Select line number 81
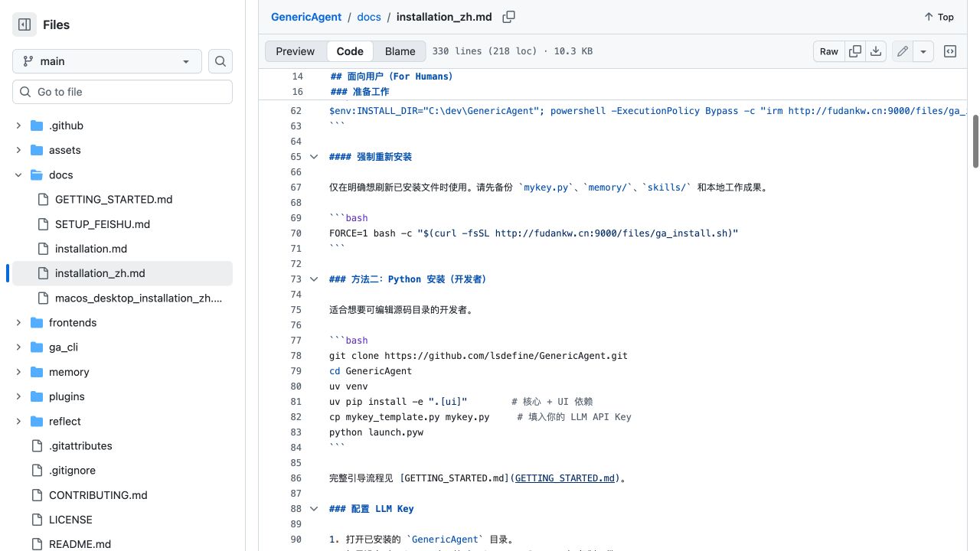Screen dimensions: 980x551 pyautogui.click(x=296, y=402)
